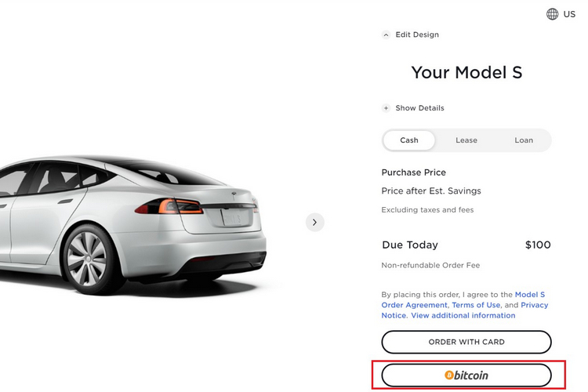Advance to next car image arrow
This screenshot has width=588, height=392.
[x=314, y=223]
